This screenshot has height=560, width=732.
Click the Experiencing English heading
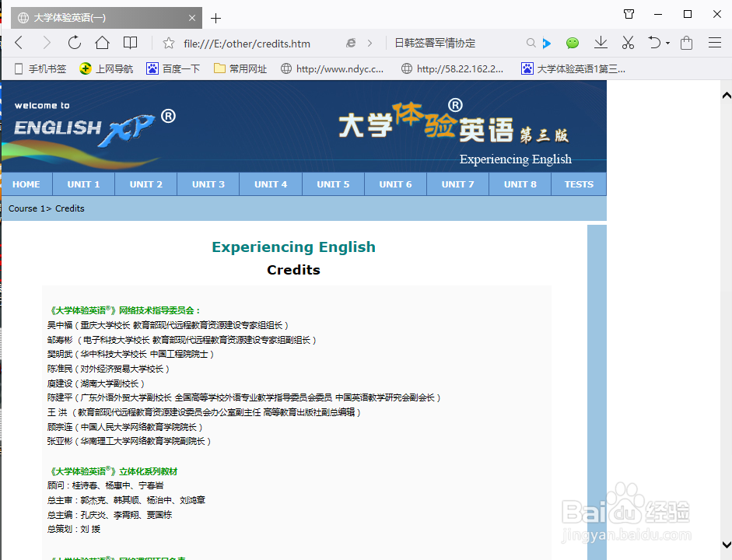coord(293,247)
